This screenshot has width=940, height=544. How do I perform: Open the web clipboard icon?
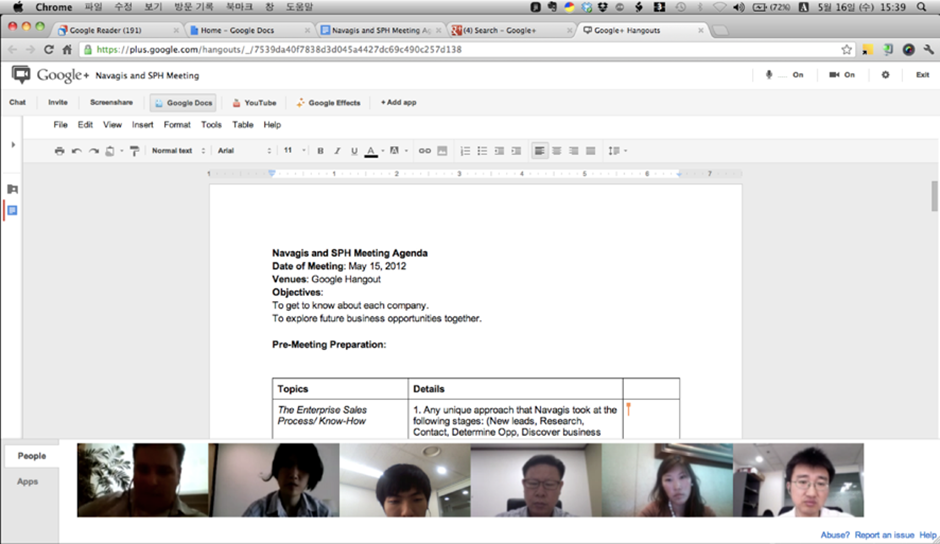[110, 151]
